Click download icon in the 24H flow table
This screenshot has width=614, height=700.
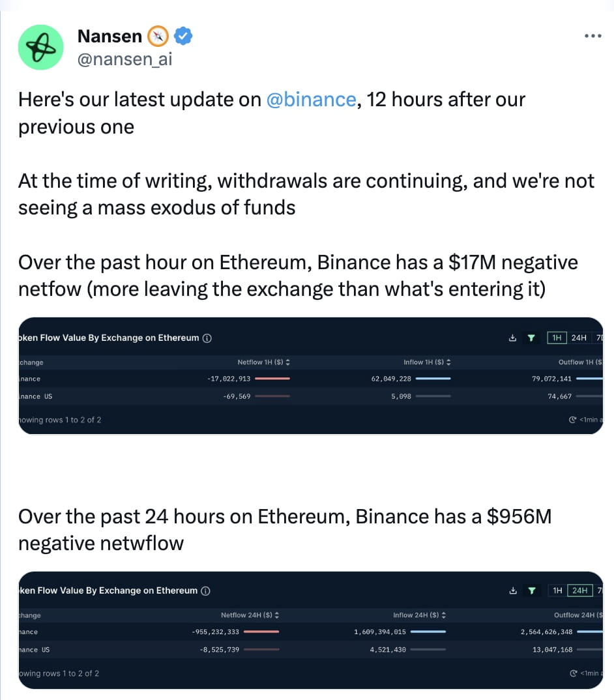coord(513,591)
